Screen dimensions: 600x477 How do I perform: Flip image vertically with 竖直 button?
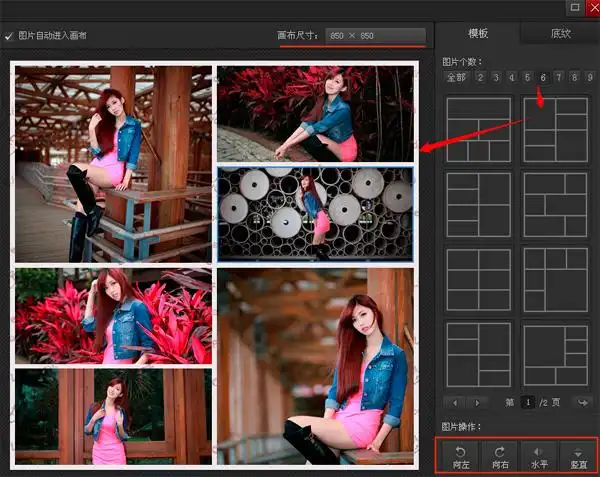point(578,456)
